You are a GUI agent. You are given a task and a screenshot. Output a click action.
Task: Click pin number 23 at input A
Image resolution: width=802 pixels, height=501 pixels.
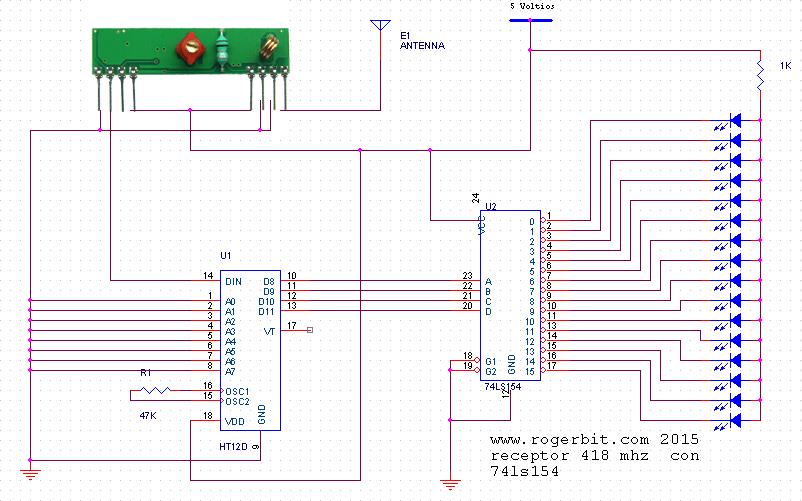pyautogui.click(x=467, y=276)
